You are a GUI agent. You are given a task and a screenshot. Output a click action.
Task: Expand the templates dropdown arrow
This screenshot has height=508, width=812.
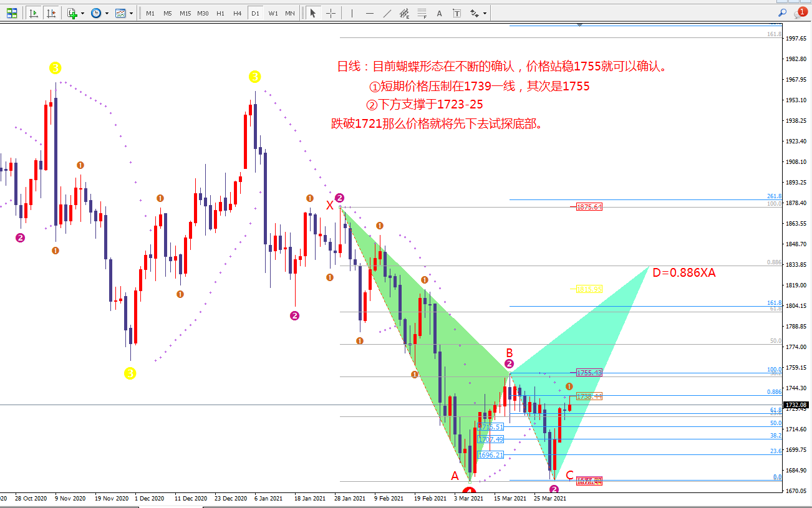coord(131,13)
